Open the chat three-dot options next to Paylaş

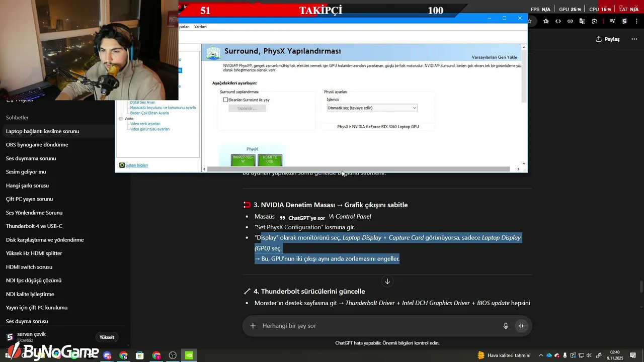(x=634, y=39)
